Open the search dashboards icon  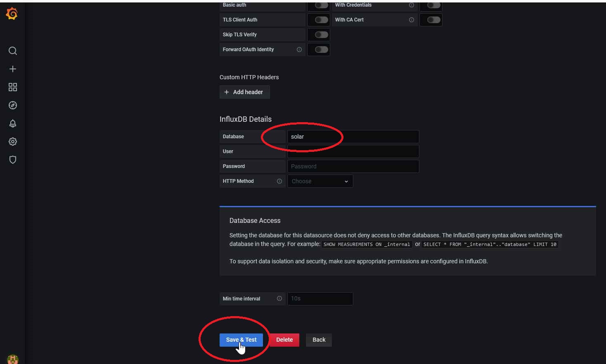pos(13,51)
